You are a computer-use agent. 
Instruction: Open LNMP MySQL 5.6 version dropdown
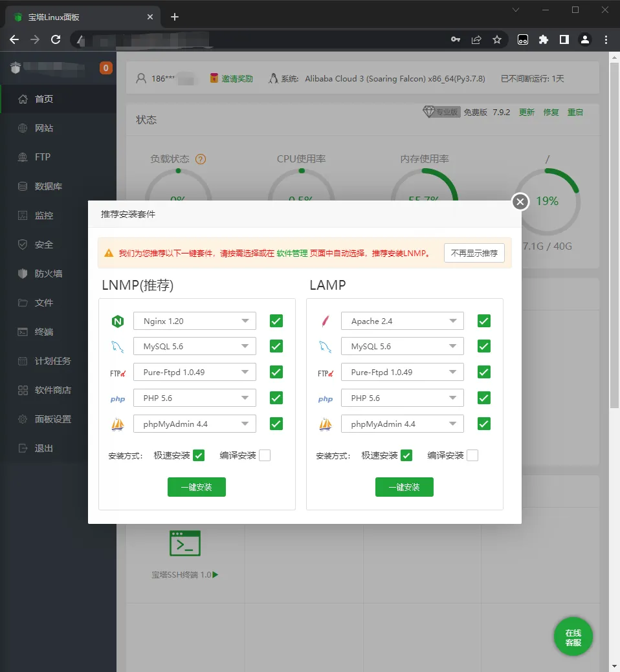click(x=195, y=346)
